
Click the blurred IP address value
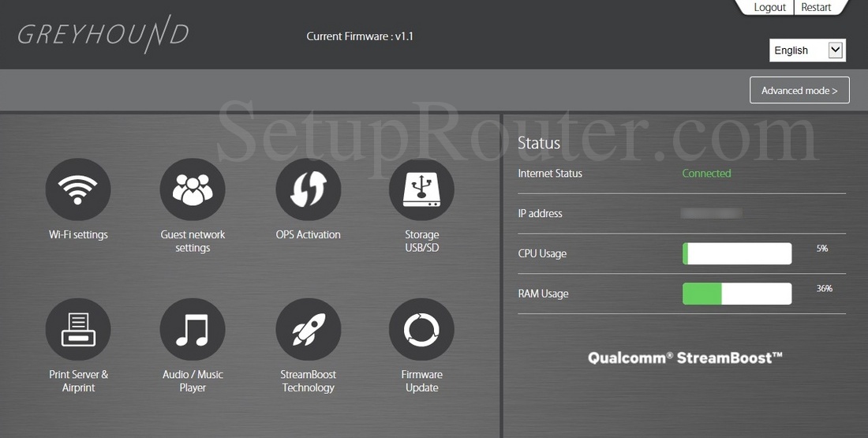(711, 213)
